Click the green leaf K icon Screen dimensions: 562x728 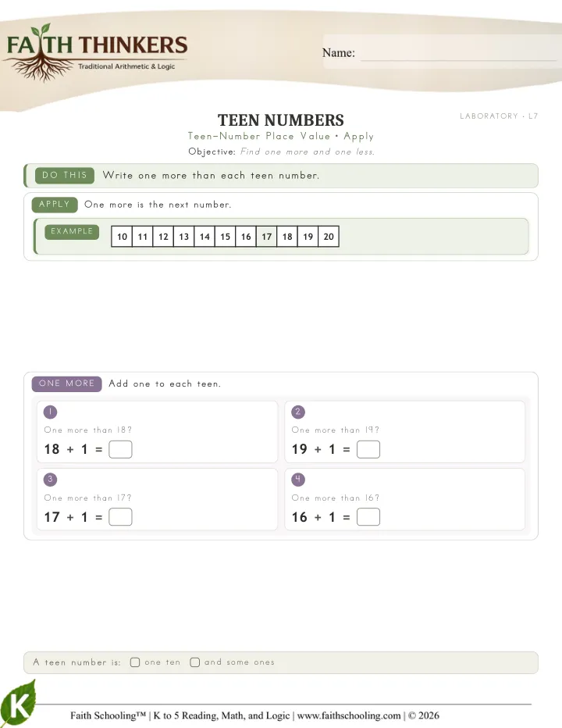[x=18, y=703]
